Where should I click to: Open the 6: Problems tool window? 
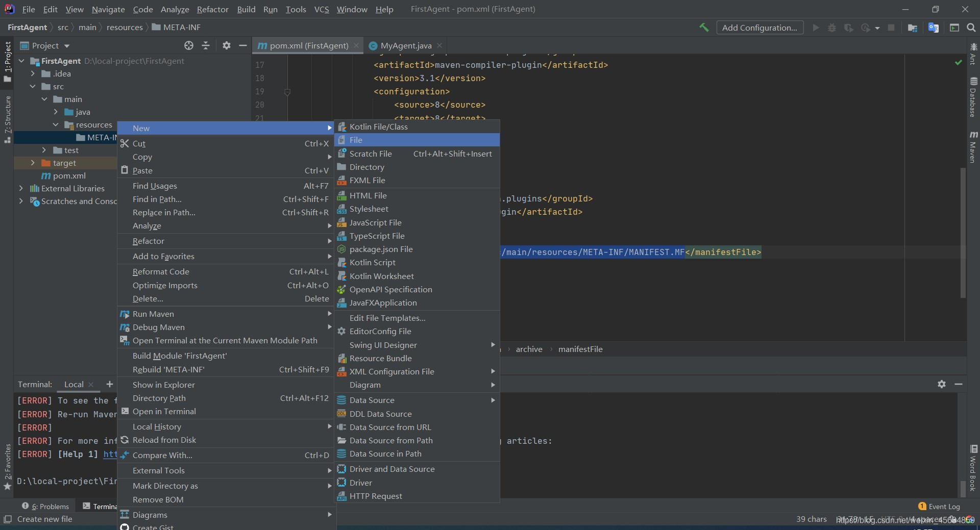pos(45,507)
